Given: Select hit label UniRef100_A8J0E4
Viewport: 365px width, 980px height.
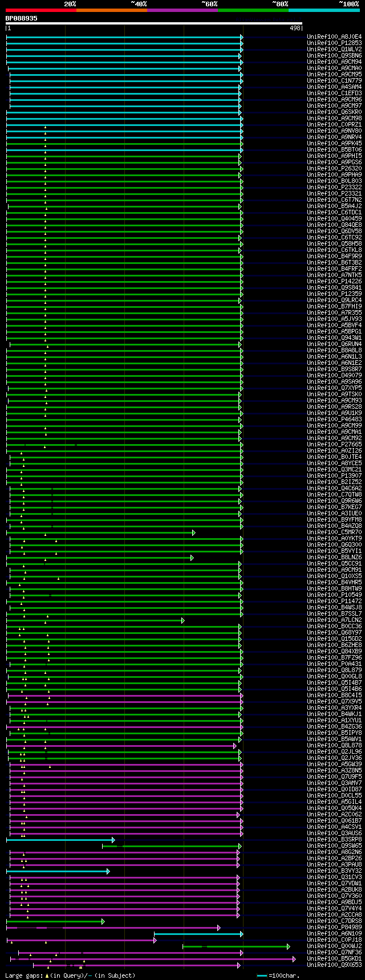Looking at the screenshot, I should pos(334,36).
